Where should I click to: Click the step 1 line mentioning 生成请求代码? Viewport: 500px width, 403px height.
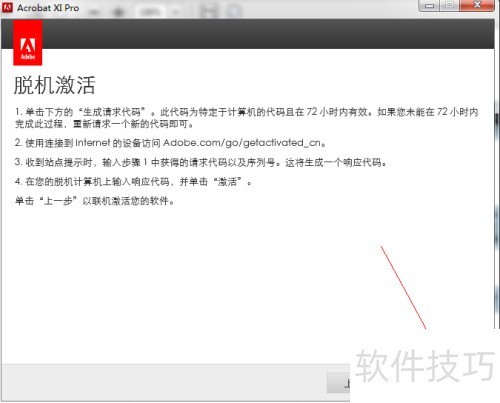click(247, 112)
